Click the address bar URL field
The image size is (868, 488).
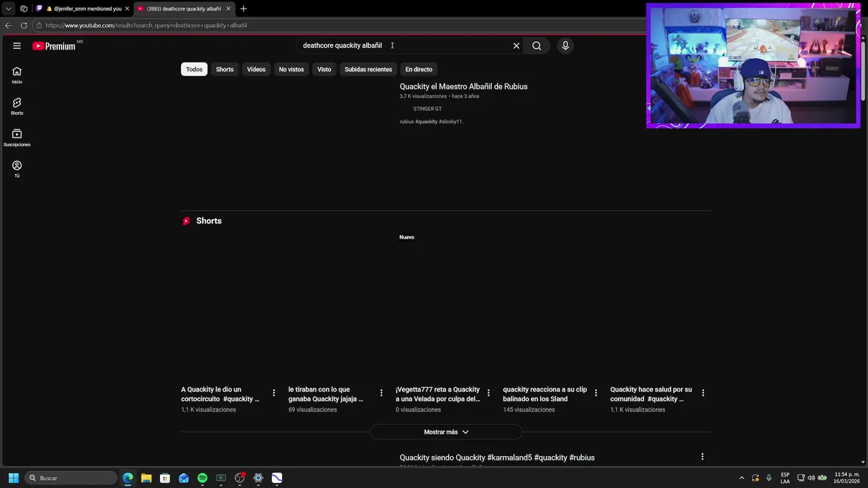tap(339, 25)
